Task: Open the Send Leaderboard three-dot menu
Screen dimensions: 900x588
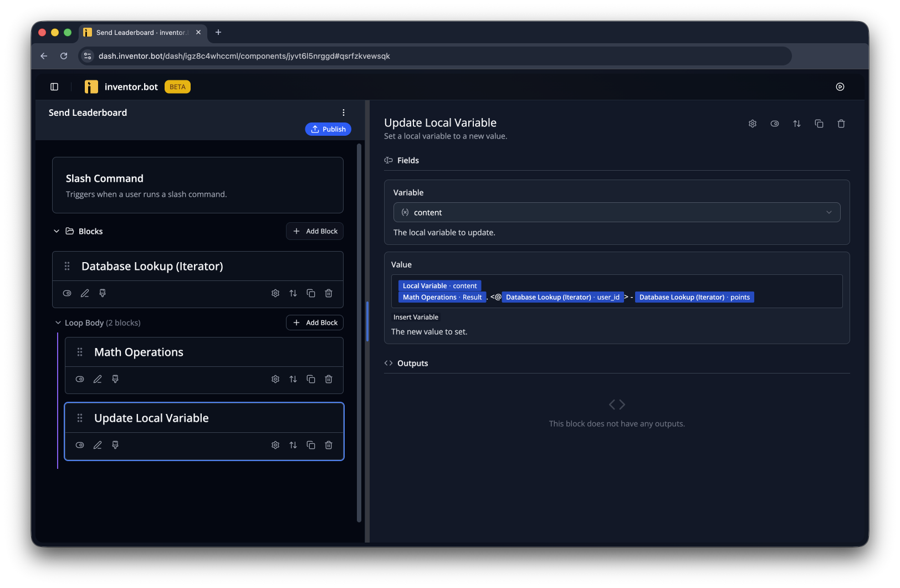Action: (344, 113)
